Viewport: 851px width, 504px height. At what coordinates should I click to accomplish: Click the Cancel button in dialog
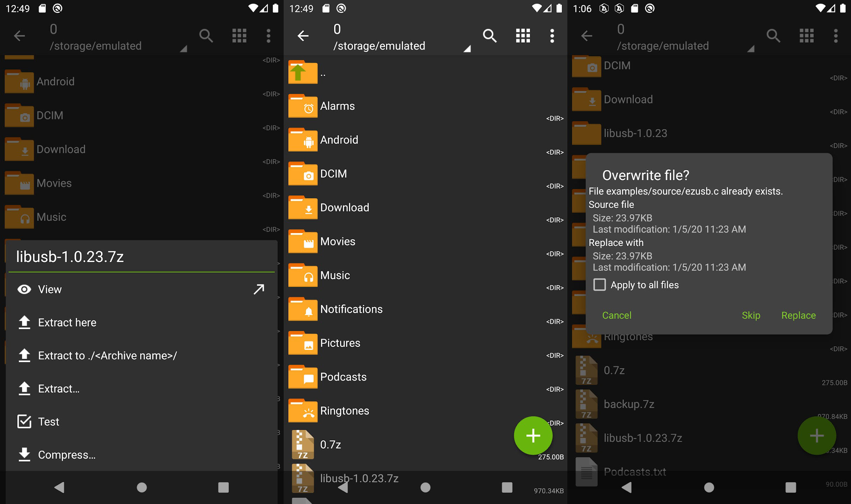pos(616,314)
